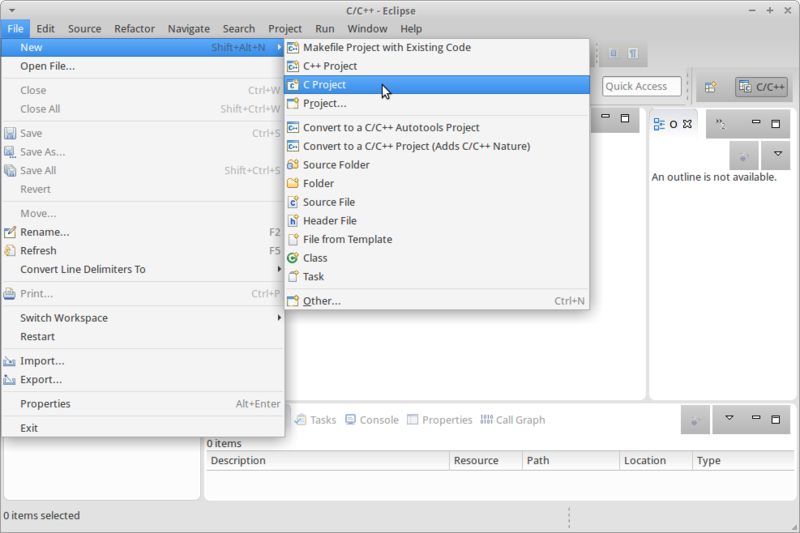Click the Rename pencil icon

click(x=10, y=232)
